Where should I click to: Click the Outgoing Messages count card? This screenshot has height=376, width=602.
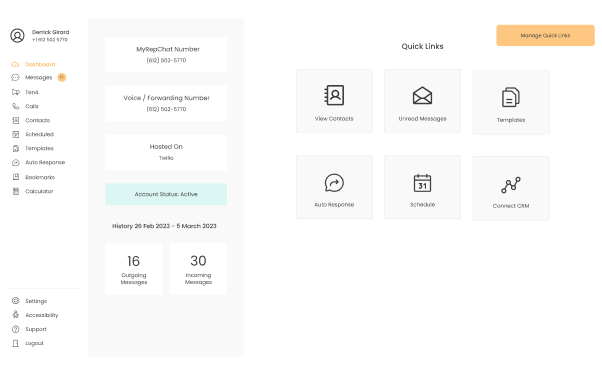(134, 269)
